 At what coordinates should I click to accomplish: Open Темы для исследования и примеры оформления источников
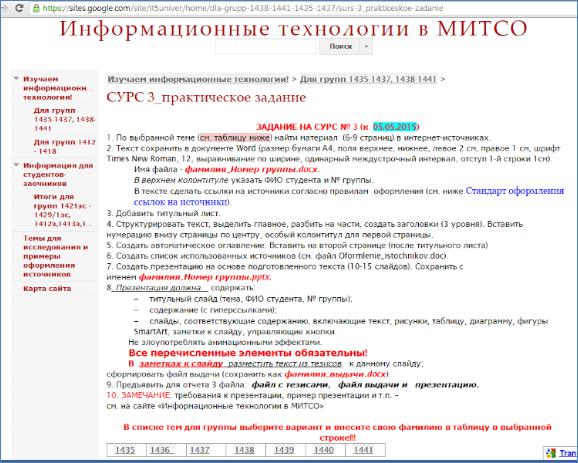[55, 256]
